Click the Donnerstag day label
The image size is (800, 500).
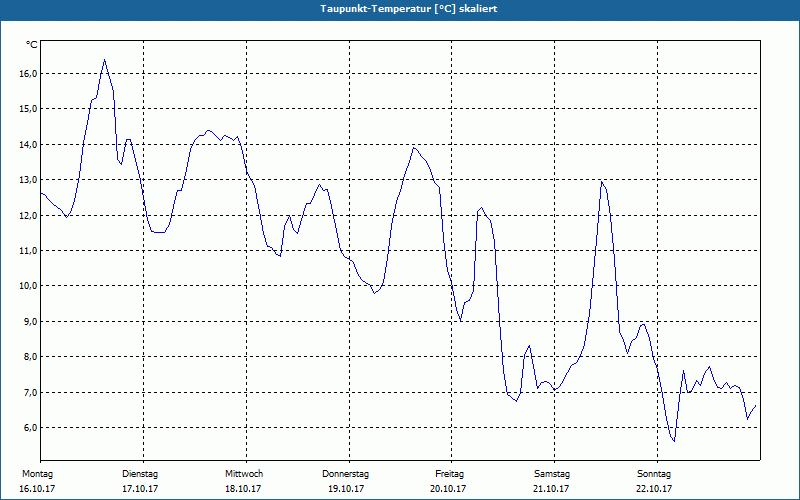345,474
